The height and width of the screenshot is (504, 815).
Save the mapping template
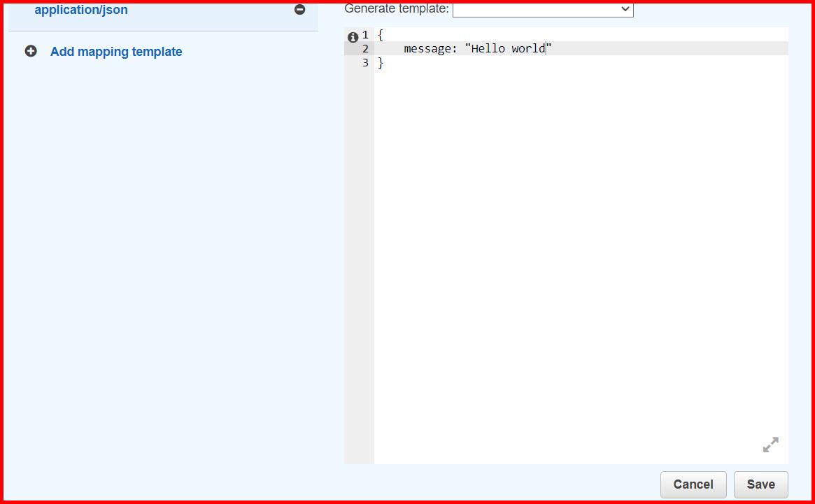[x=760, y=484]
